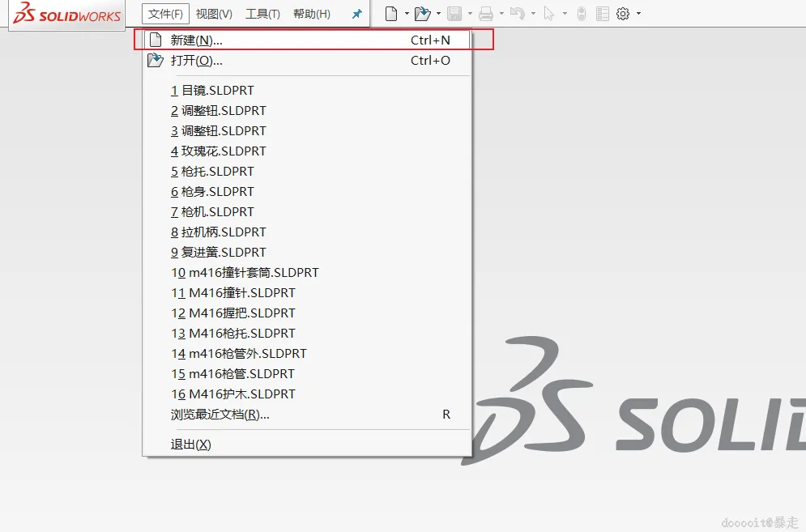This screenshot has height=532, width=806.
Task: Pin the menu bar with pushpin
Action: [356, 14]
